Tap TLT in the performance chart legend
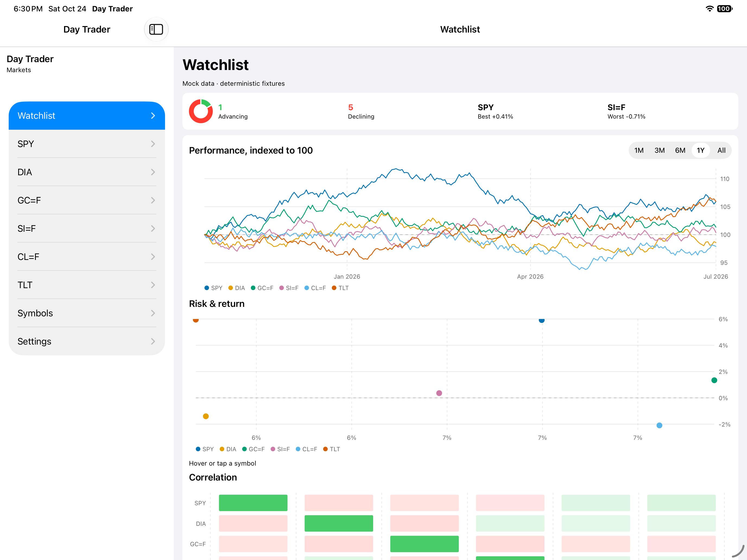 [x=340, y=288]
